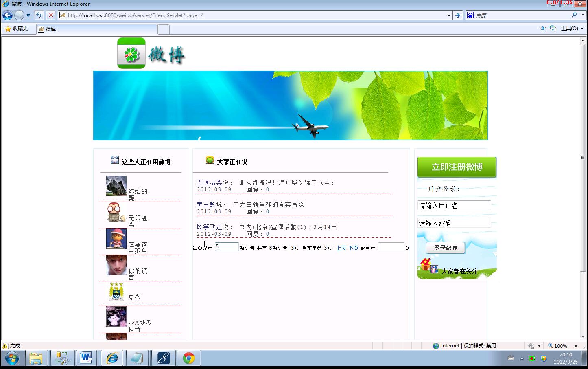Click the green 微博 flower logo

point(131,53)
